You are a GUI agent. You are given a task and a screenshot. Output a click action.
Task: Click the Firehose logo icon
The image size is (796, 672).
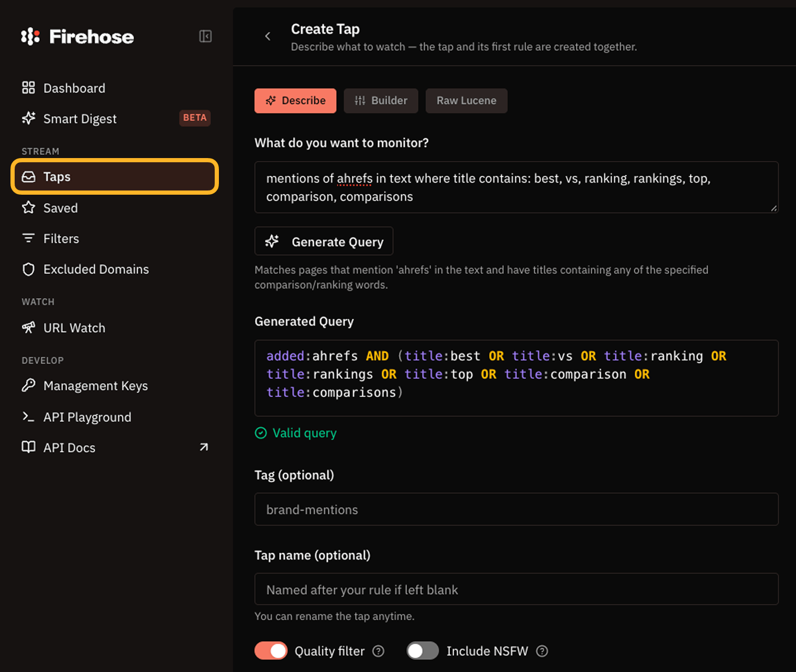point(30,36)
